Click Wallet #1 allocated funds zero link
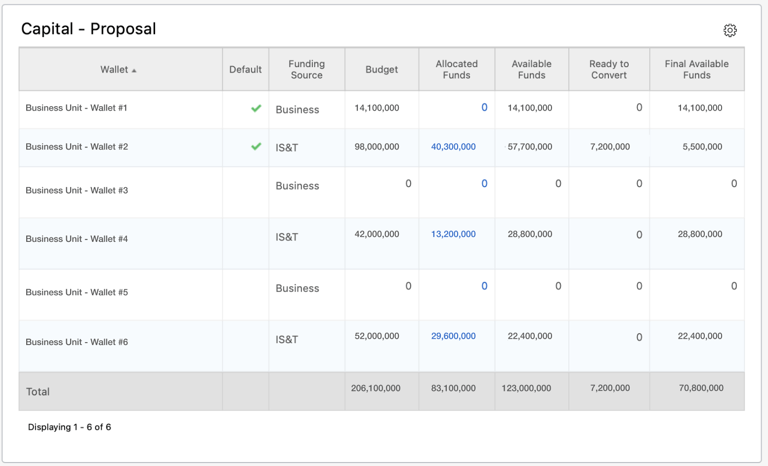 click(x=484, y=108)
